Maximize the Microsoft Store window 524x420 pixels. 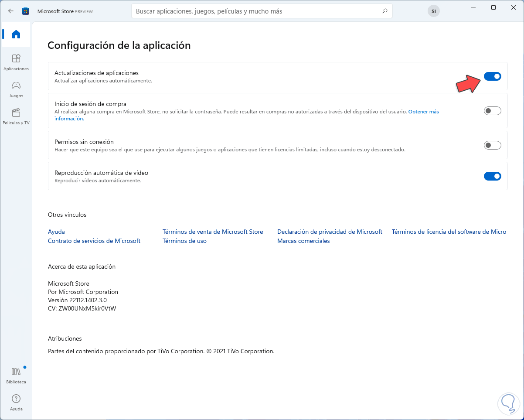(x=493, y=7)
